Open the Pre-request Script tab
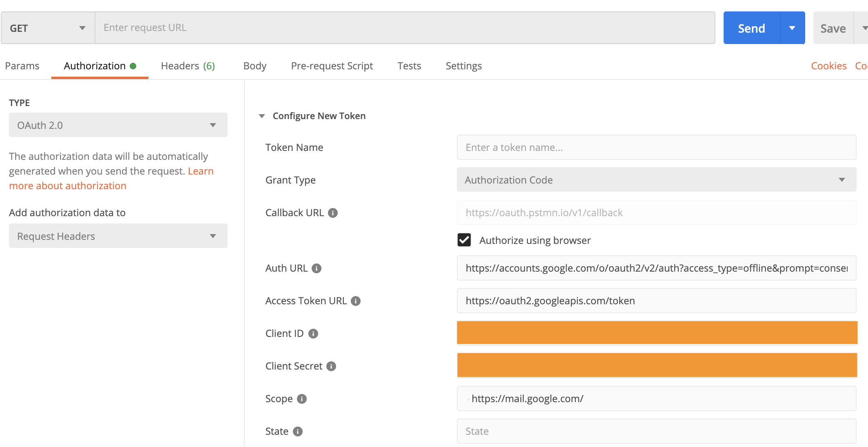Viewport: 868px width, 447px height. tap(332, 66)
